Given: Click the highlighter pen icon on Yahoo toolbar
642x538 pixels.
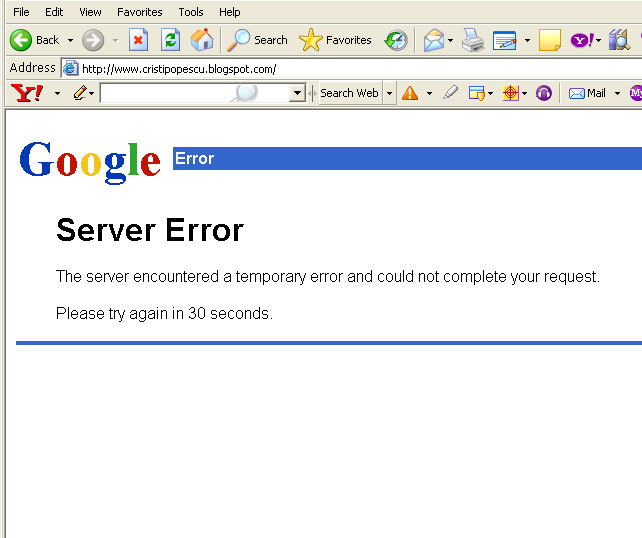Looking at the screenshot, I should [x=450, y=93].
